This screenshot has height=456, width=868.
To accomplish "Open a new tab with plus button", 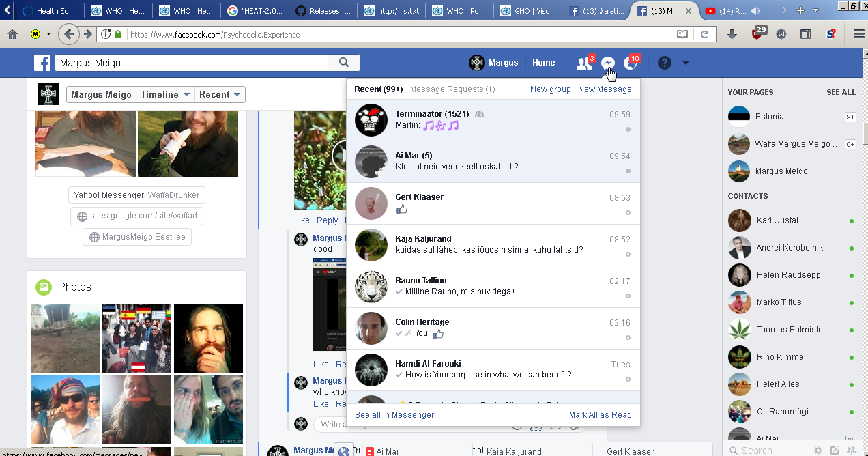I will tap(800, 10).
